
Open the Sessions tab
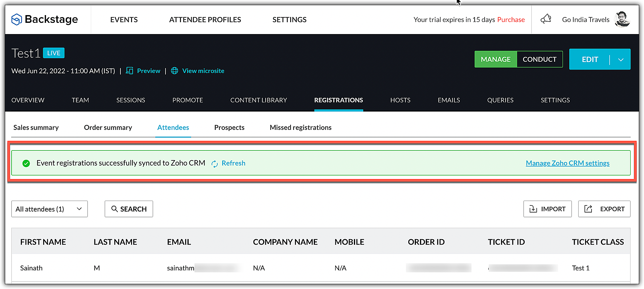pos(130,100)
